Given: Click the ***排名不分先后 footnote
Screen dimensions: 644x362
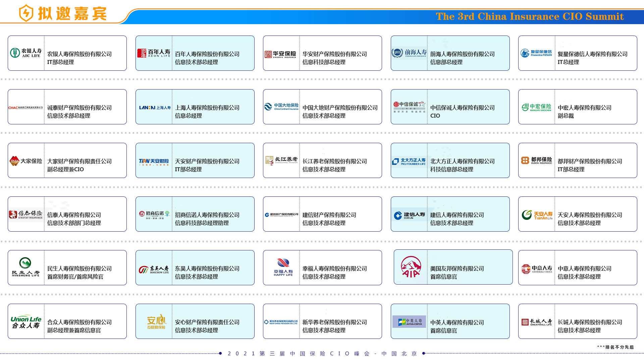Looking at the screenshot, I should (615, 347).
